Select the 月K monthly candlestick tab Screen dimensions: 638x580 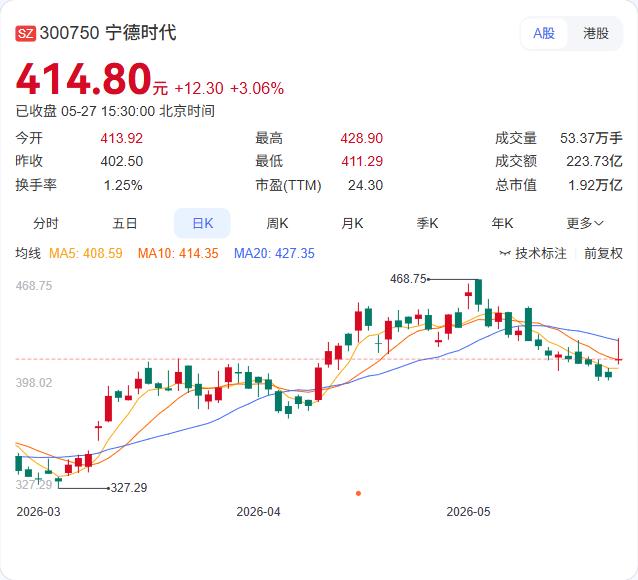click(352, 223)
